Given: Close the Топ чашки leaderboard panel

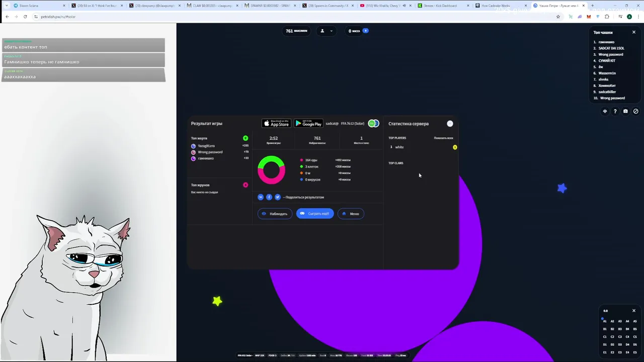Looking at the screenshot, I should point(634,32).
